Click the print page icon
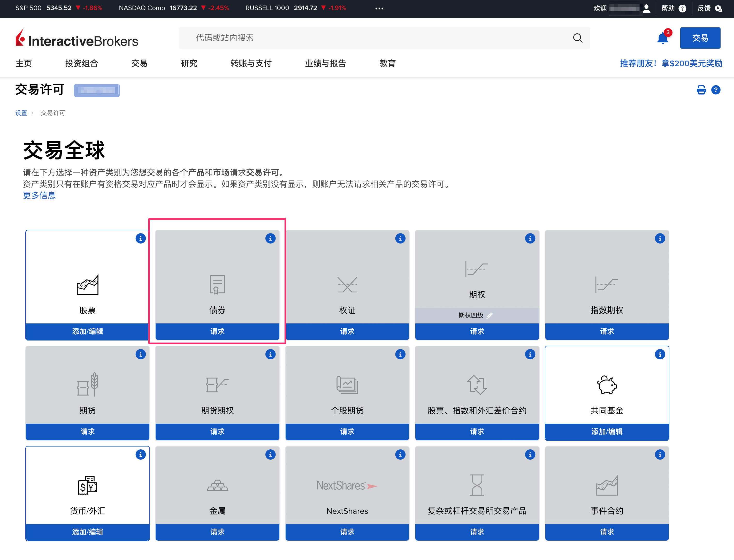Image resolution: width=734 pixels, height=560 pixels. click(701, 90)
